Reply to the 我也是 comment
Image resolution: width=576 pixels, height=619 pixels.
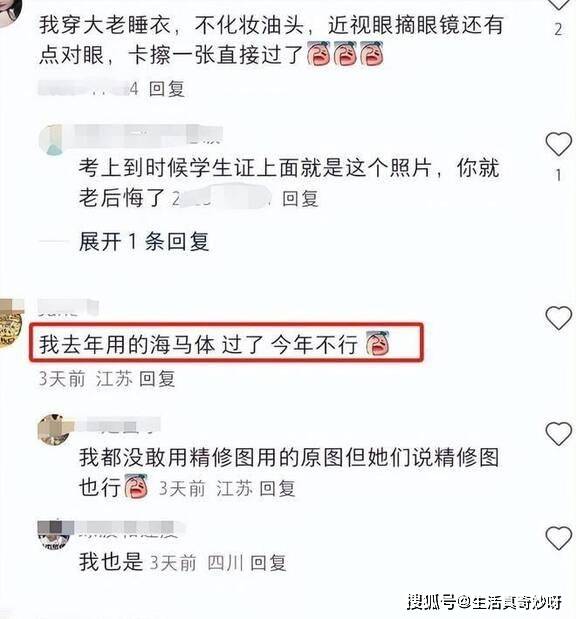pos(268,563)
